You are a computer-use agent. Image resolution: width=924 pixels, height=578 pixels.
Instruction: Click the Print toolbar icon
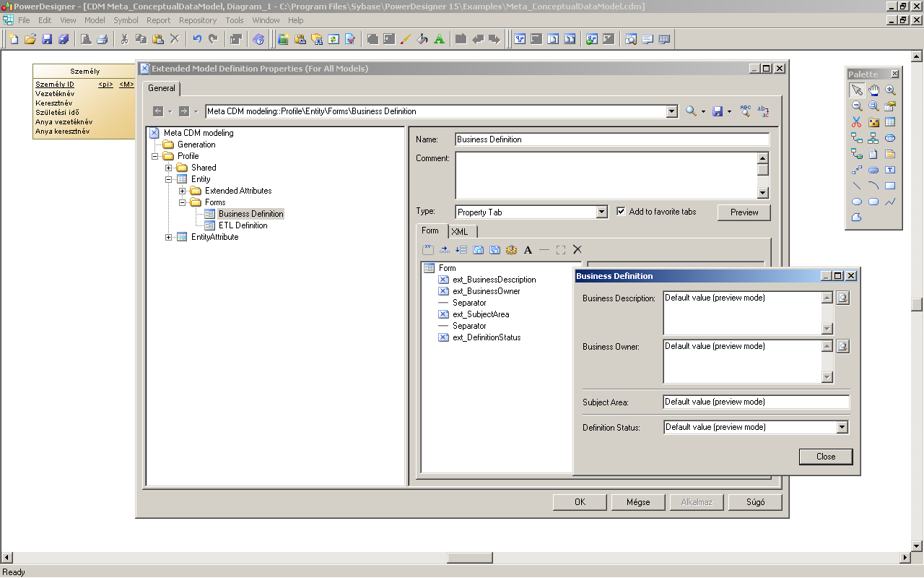(103, 39)
